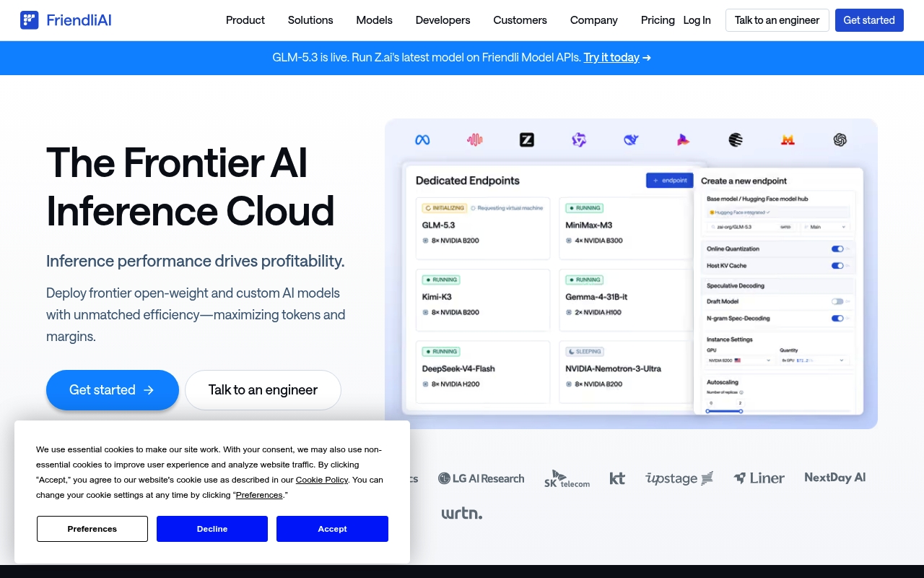Image resolution: width=924 pixels, height=578 pixels.
Task: Click the NextDay AI logo
Action: [x=835, y=478]
